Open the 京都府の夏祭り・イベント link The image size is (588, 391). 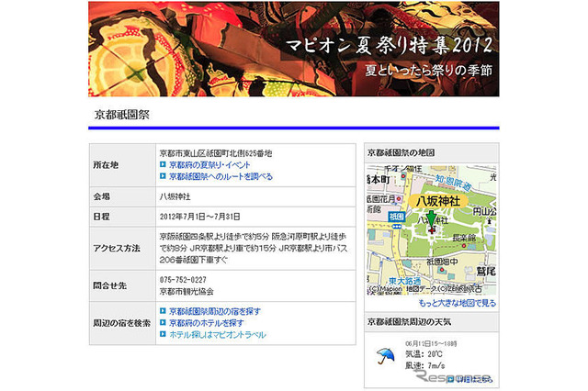(x=211, y=164)
